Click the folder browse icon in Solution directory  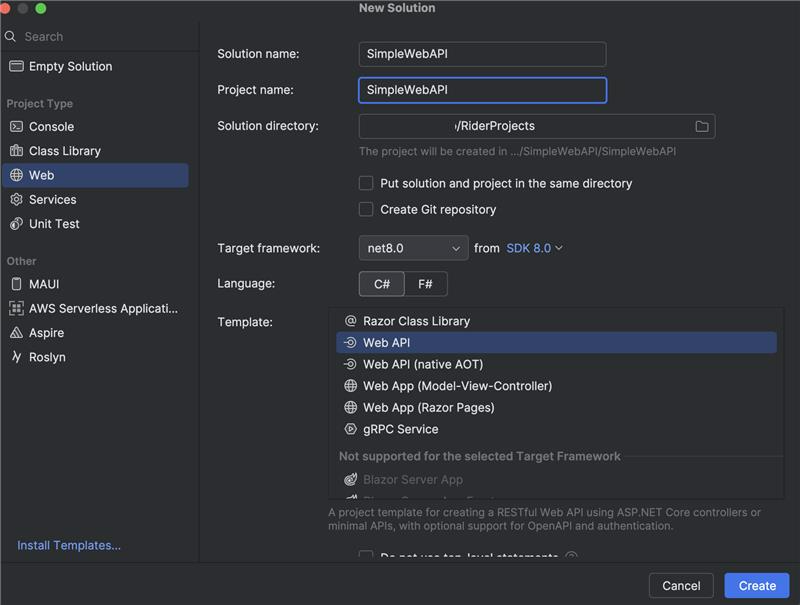pos(702,126)
